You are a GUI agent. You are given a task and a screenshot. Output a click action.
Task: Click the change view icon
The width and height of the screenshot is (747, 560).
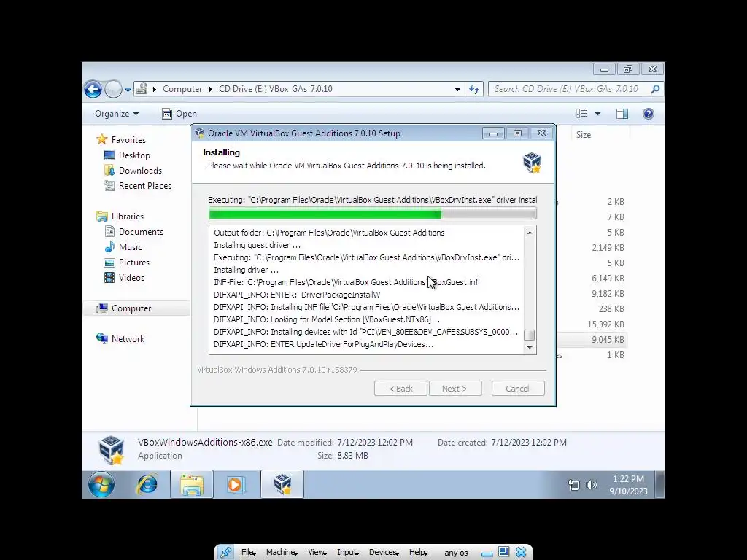coord(581,114)
